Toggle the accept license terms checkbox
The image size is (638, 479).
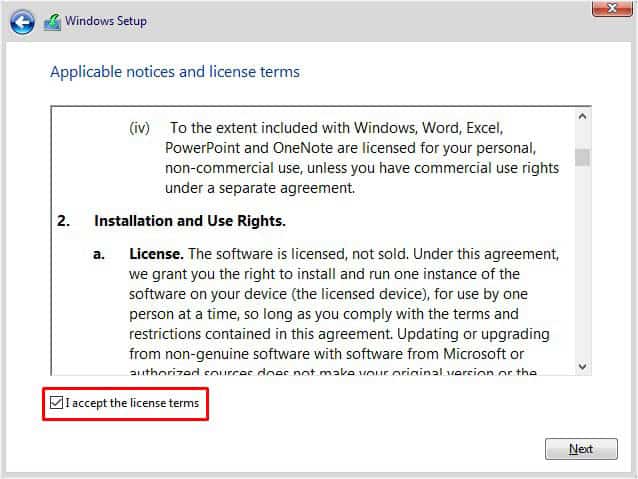56,403
